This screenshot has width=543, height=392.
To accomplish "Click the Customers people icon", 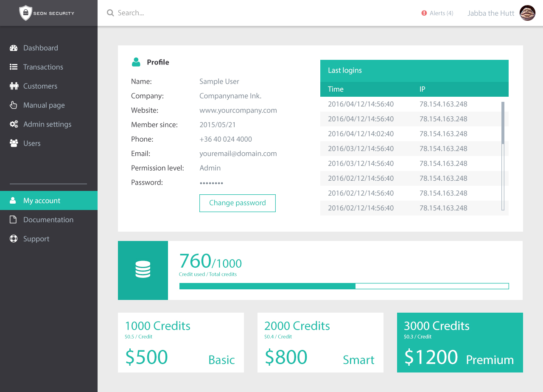I will tap(14, 86).
